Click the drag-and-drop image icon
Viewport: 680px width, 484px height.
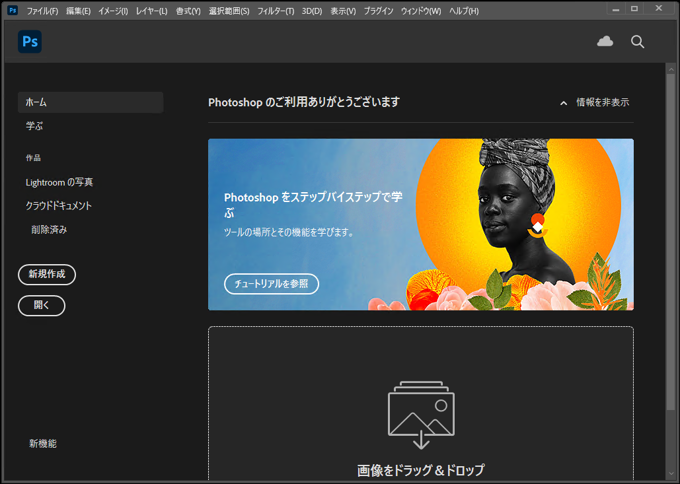click(421, 415)
